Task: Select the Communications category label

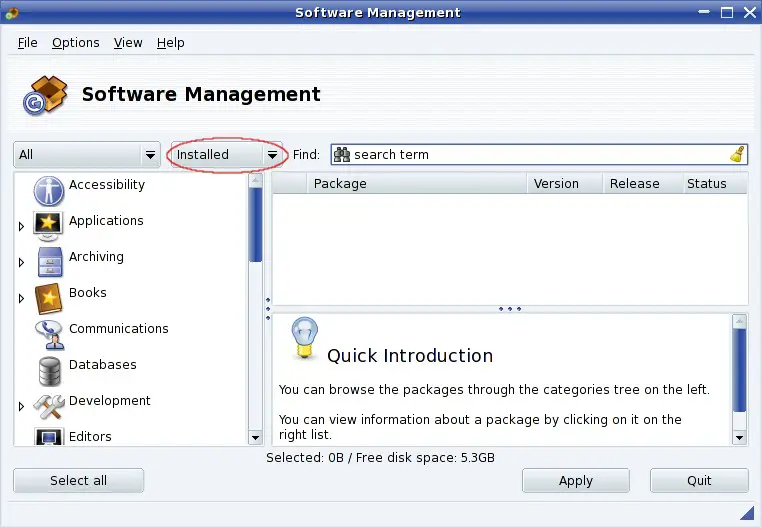Action: [x=119, y=329]
